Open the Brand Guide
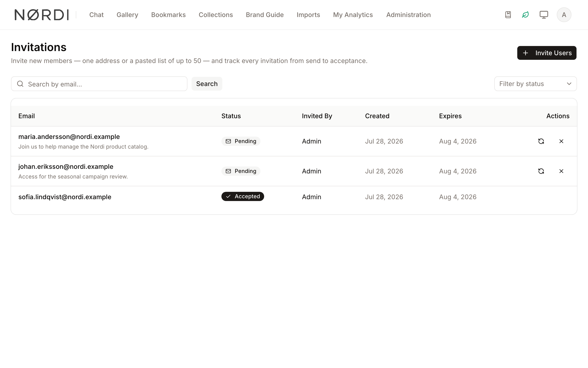The image size is (588, 368). (265, 15)
